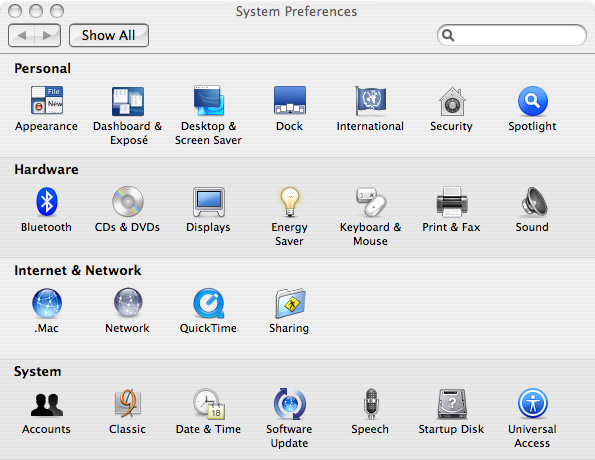Close the System Preferences window

15,11
